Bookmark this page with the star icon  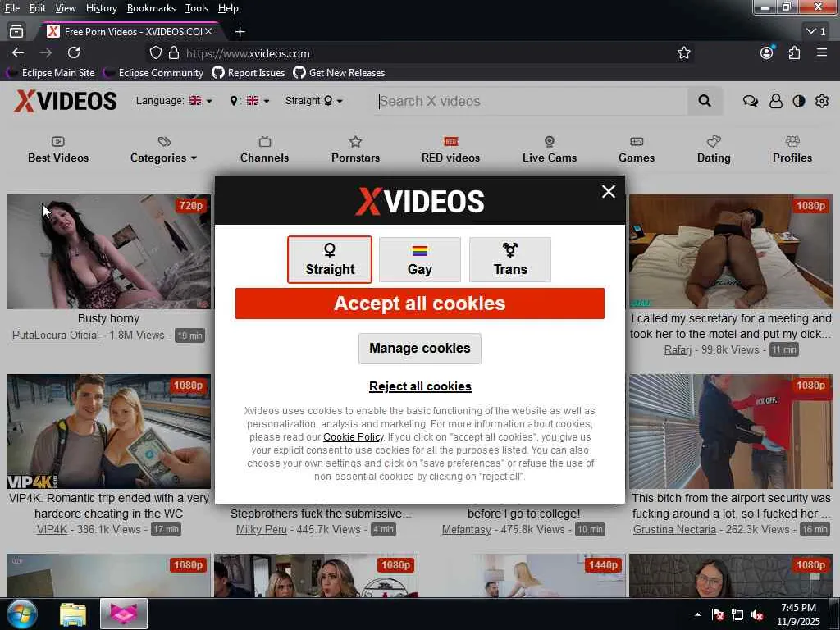pos(683,53)
